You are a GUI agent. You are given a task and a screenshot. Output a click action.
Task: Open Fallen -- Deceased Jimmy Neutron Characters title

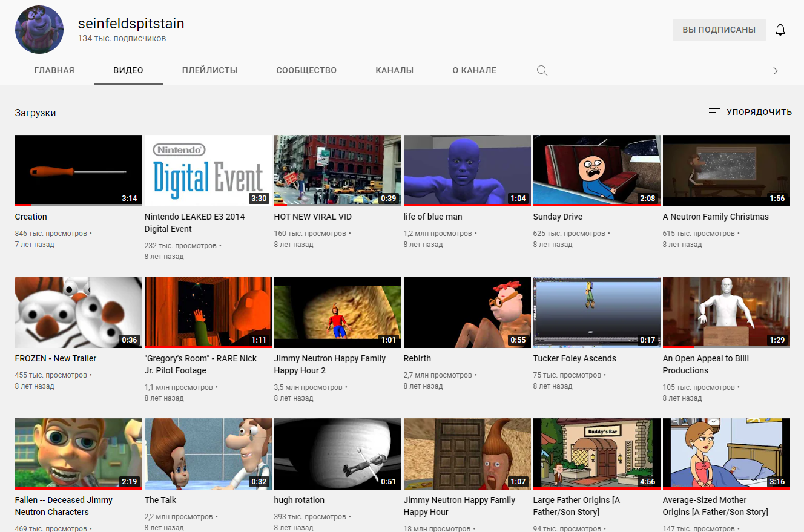click(64, 506)
